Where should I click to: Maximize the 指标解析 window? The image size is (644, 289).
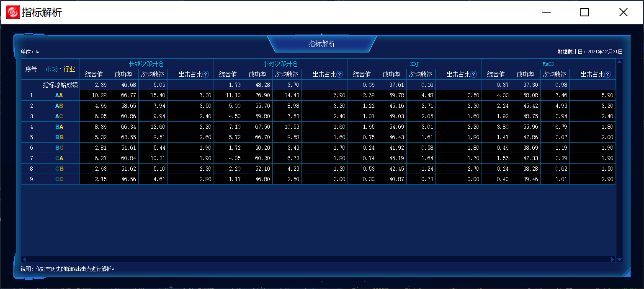585,12
